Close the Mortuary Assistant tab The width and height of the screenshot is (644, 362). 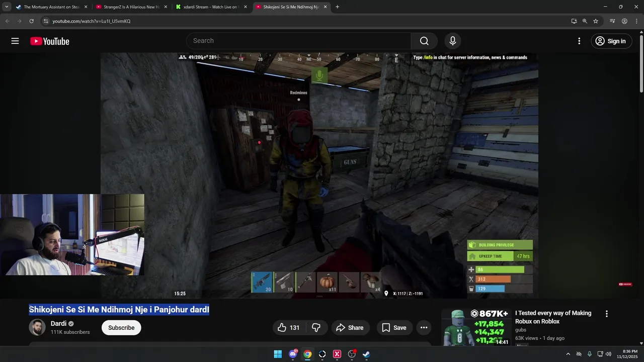tap(86, 7)
